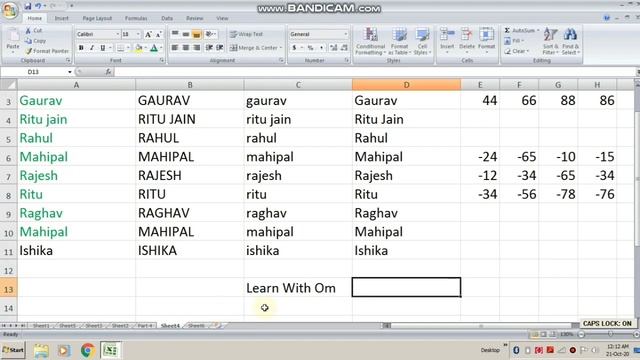Toggle Bold formatting
This screenshot has height=360, width=640.
[x=81, y=48]
